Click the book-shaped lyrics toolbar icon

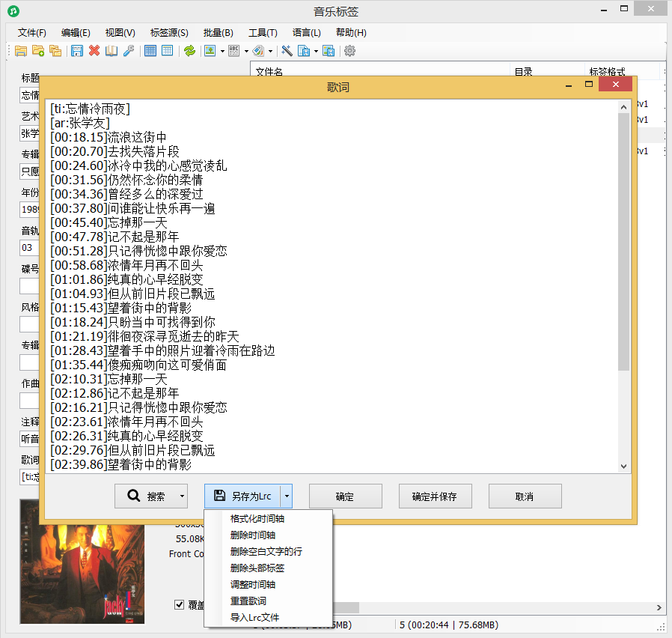113,51
